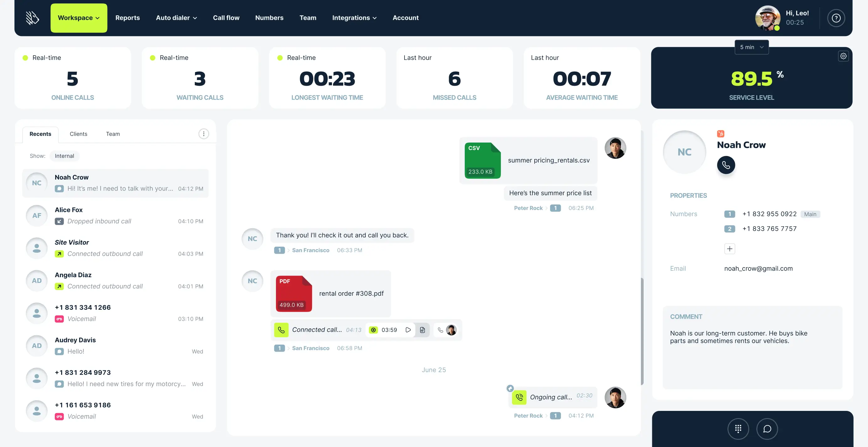Open service level settings gear

tap(843, 56)
